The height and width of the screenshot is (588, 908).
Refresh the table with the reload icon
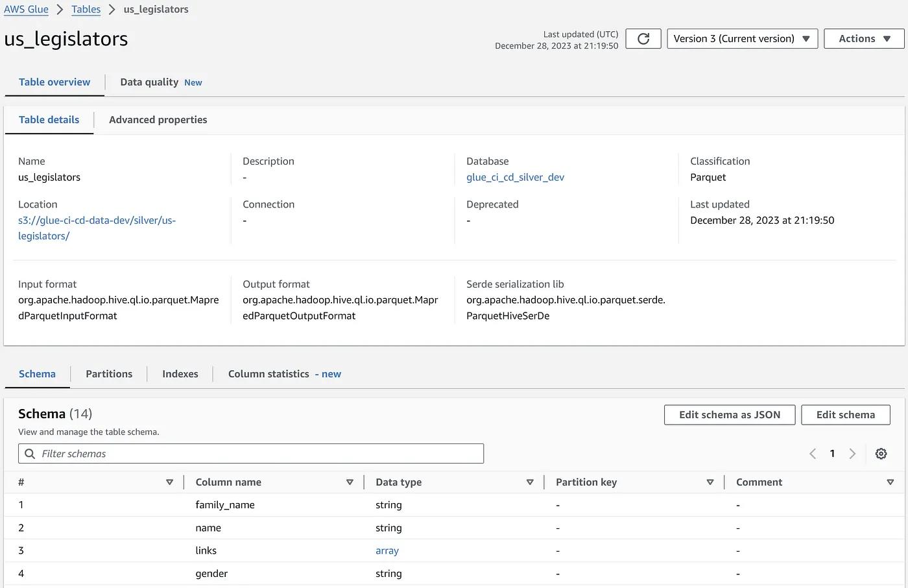(x=643, y=39)
